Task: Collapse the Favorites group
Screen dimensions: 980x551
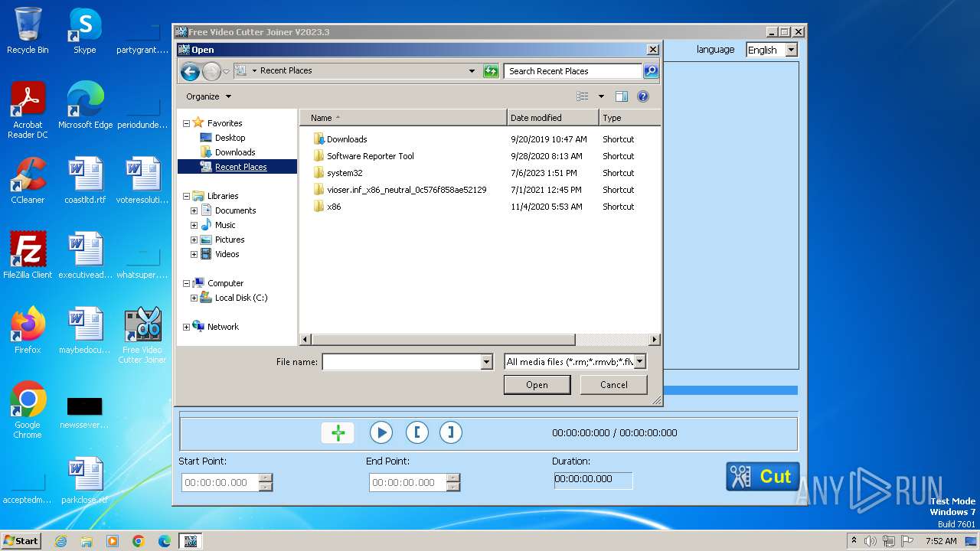Action: pos(186,123)
